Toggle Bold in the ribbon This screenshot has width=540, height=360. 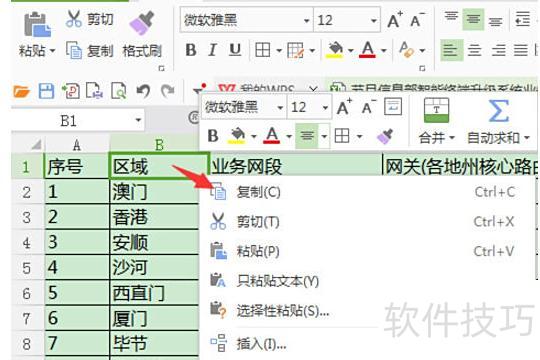[x=191, y=50]
